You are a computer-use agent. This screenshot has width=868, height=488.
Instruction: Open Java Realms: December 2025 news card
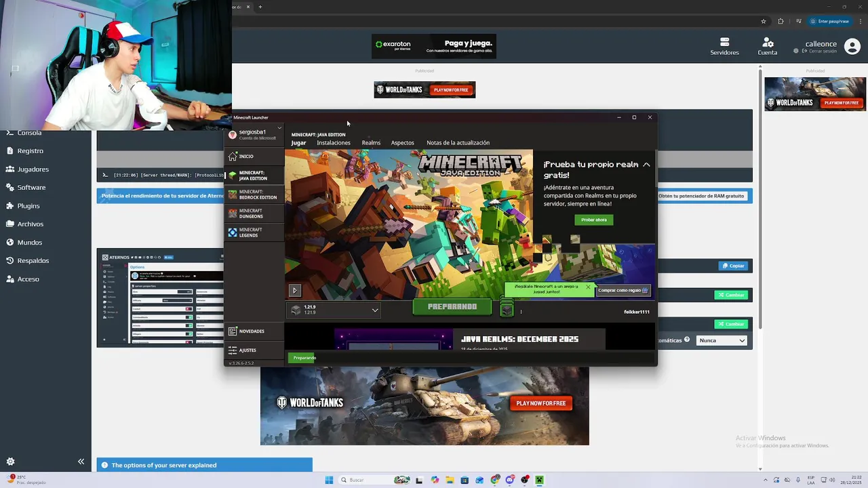pyautogui.click(x=469, y=339)
